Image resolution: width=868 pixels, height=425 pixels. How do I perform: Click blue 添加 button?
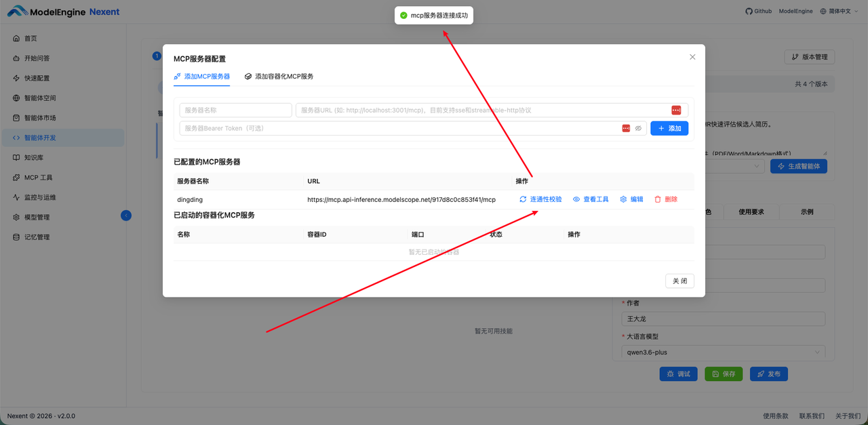tap(669, 128)
